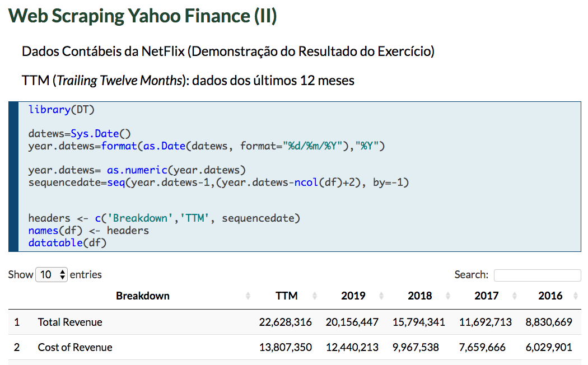Click row number 2 in the table
The image size is (588, 365).
tap(17, 348)
